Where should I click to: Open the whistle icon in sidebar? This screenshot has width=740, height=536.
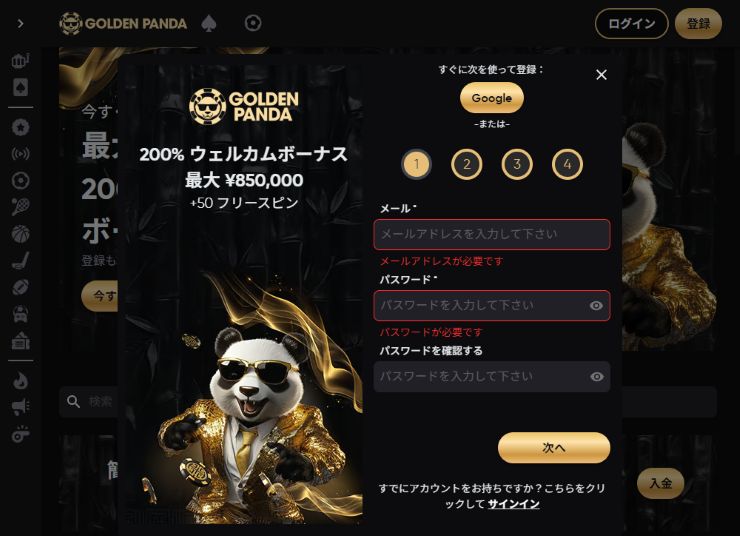click(x=21, y=434)
